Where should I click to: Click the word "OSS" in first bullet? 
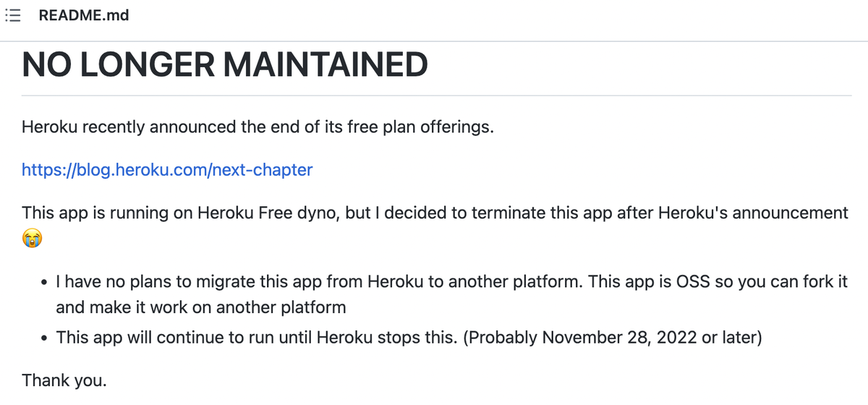pos(692,281)
